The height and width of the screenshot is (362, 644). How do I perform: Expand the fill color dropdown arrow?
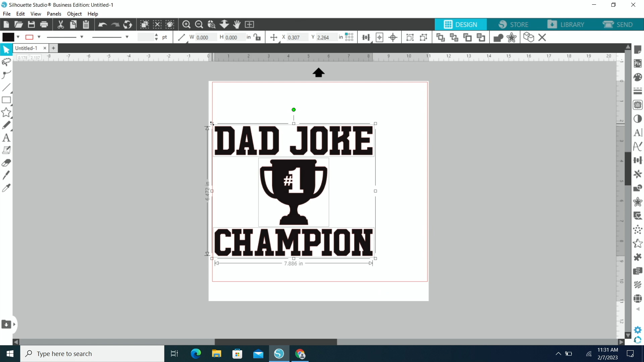18,37
